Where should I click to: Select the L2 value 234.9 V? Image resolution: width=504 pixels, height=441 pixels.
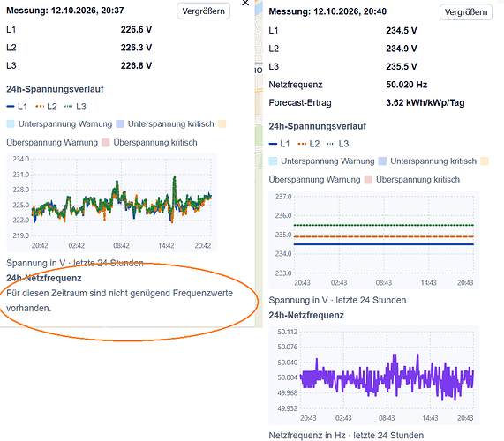(402, 49)
